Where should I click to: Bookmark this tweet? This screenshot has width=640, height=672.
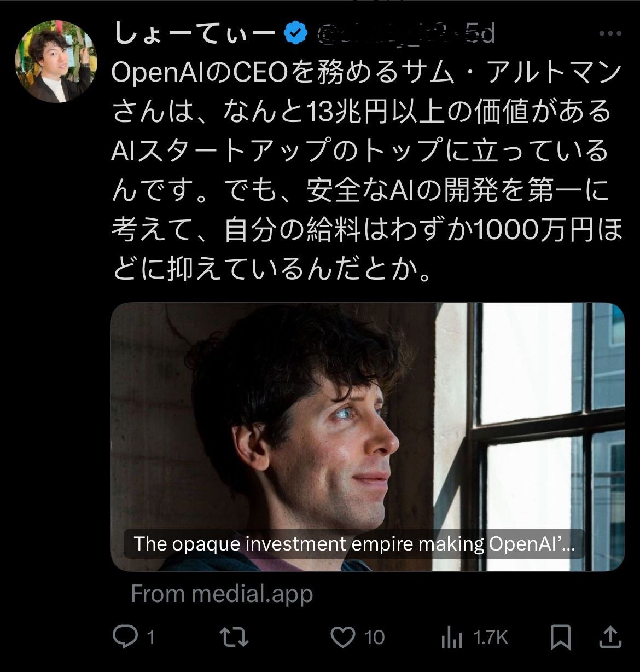561,637
